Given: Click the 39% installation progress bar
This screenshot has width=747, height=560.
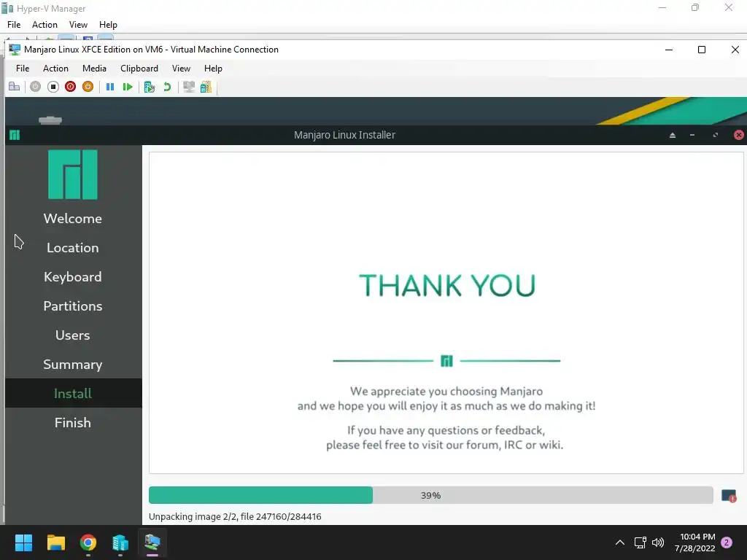Looking at the screenshot, I should 430,495.
